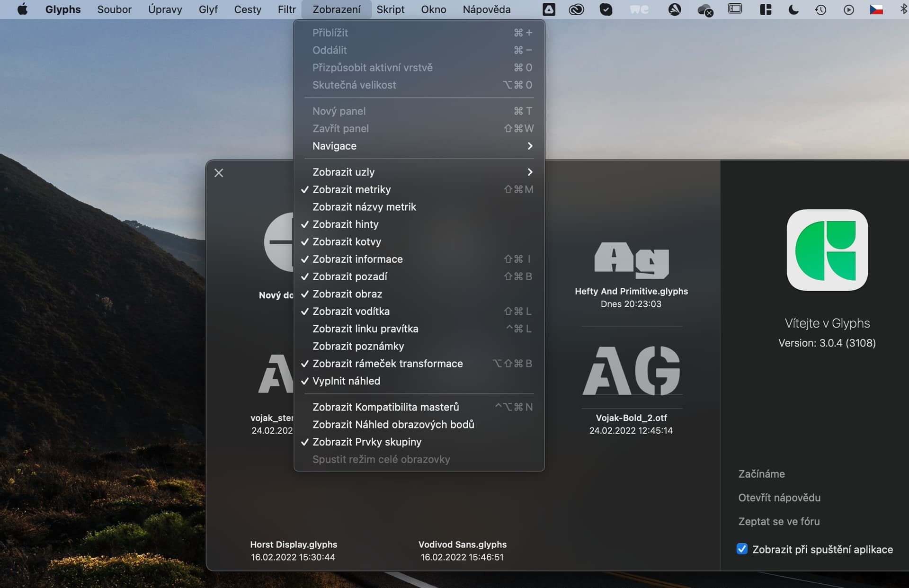Open the Apple menu icon
Viewport: 909px width, 588px height.
point(22,9)
